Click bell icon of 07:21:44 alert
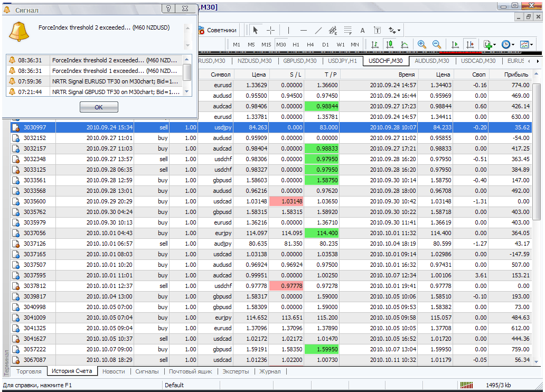This screenshot has height=392, width=545. [x=12, y=92]
